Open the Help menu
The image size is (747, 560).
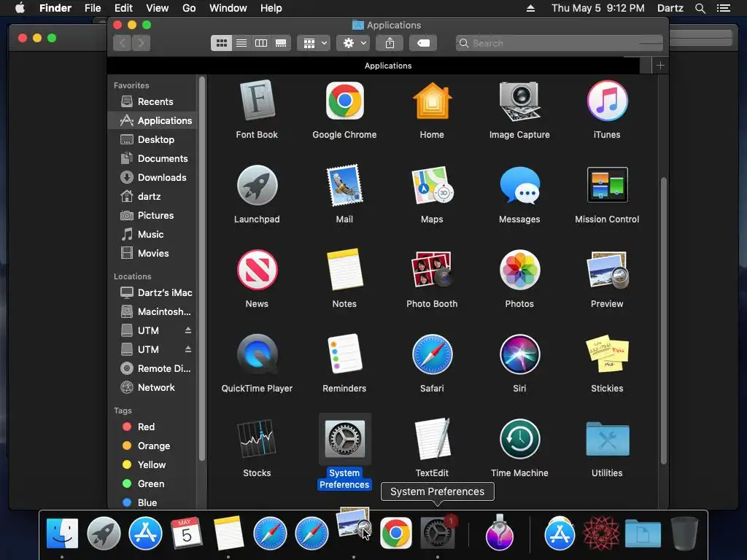click(271, 8)
